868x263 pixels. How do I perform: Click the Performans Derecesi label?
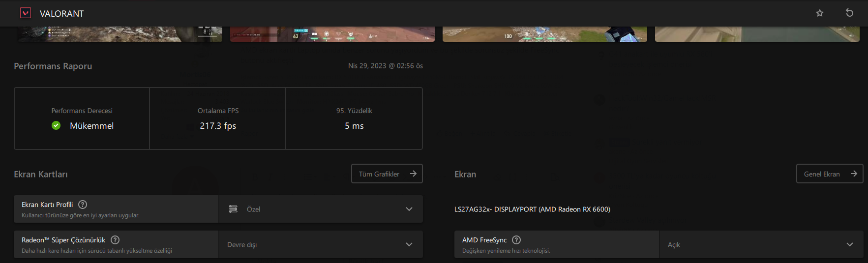pyautogui.click(x=82, y=111)
